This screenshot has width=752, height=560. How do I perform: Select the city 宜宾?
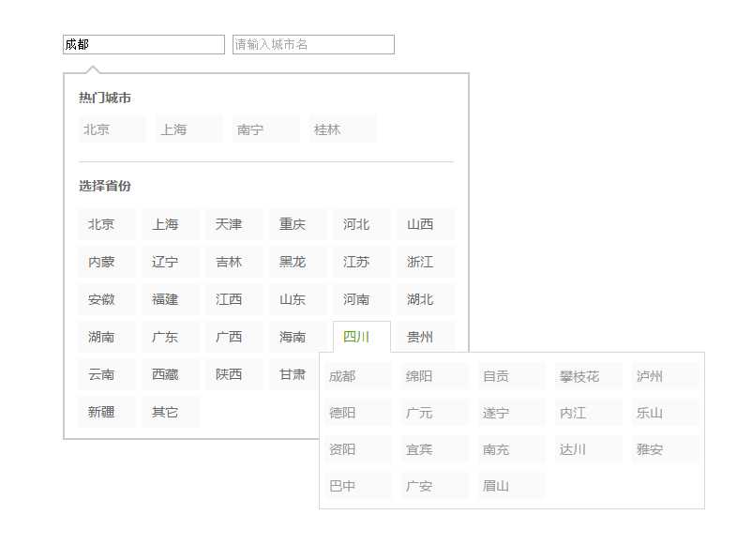point(434,449)
